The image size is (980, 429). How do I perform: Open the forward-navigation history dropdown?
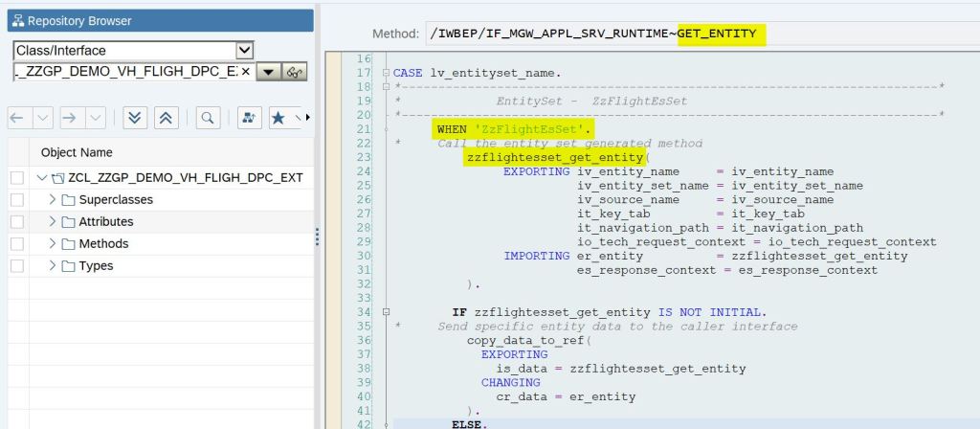95,118
